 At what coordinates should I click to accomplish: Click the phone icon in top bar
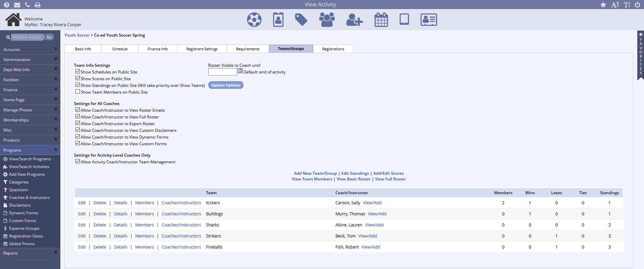click(x=28, y=5)
